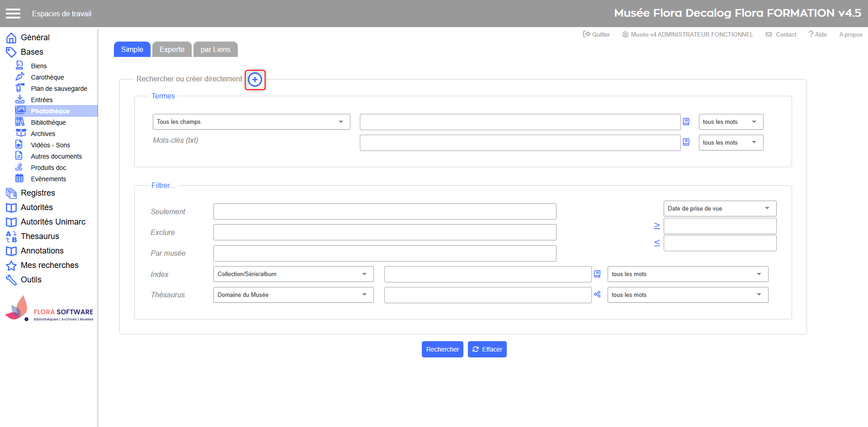Viewport: 868px width, 427px height.
Task: Click into the Seulement filter field
Action: (x=384, y=211)
